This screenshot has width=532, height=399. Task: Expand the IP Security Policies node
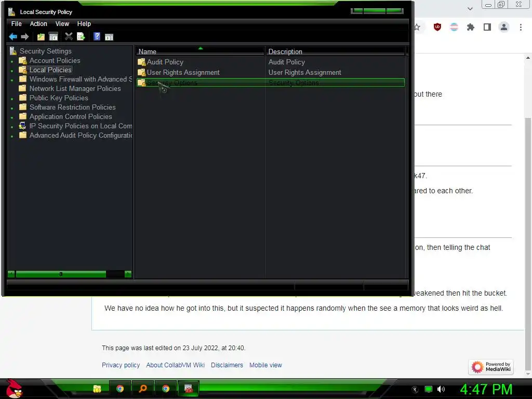(12, 127)
